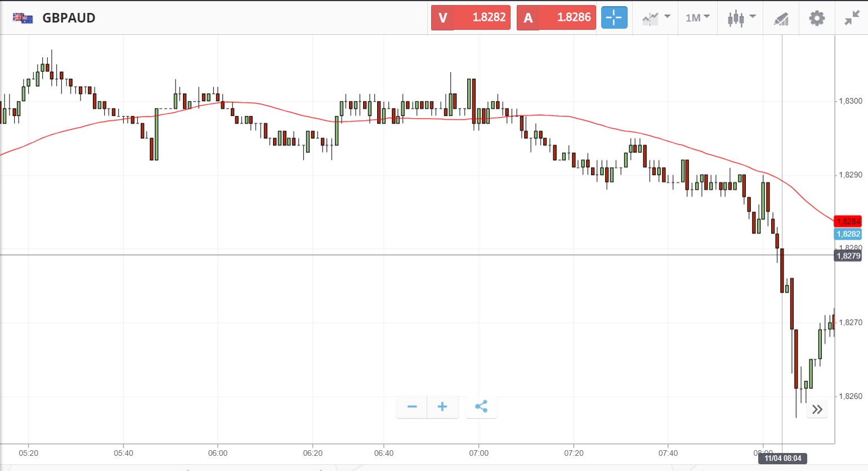
Task: Click the 07:00 time axis label
Action: [478, 453]
